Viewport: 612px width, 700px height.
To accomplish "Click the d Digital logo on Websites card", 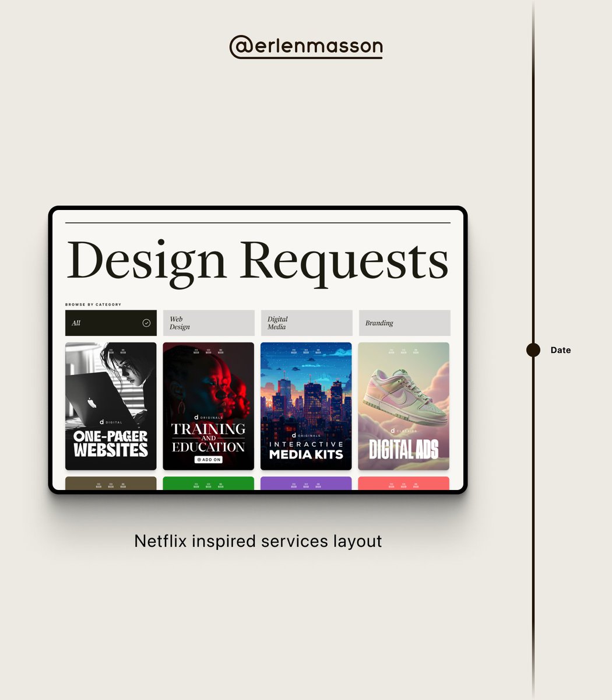I will pos(111,422).
